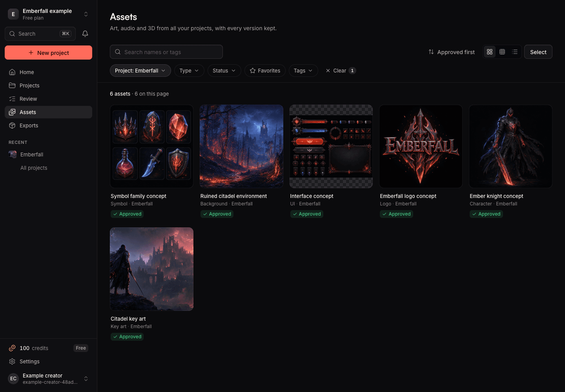The width and height of the screenshot is (565, 392).
Task: Expand the Example creator account menu
Action: click(48, 379)
